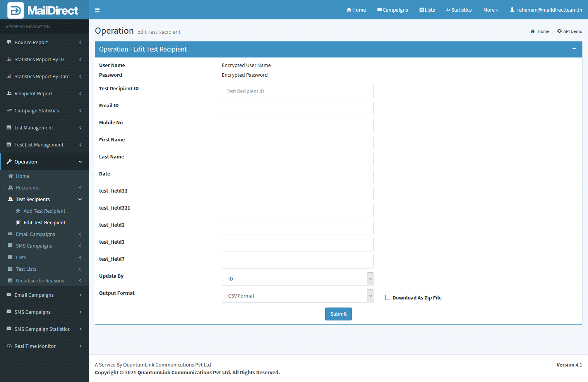Image resolution: width=588 pixels, height=382 pixels.
Task: Open Statistics in the top navigation
Action: point(459,10)
